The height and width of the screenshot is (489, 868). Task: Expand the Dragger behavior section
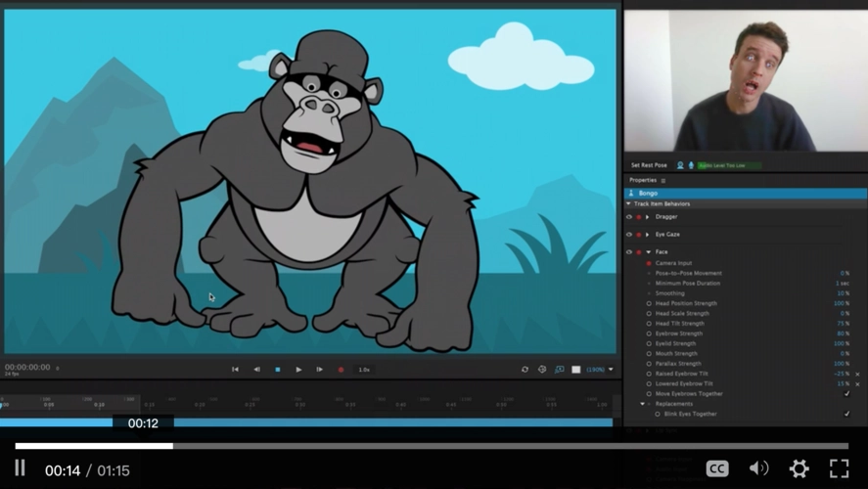[x=648, y=217]
